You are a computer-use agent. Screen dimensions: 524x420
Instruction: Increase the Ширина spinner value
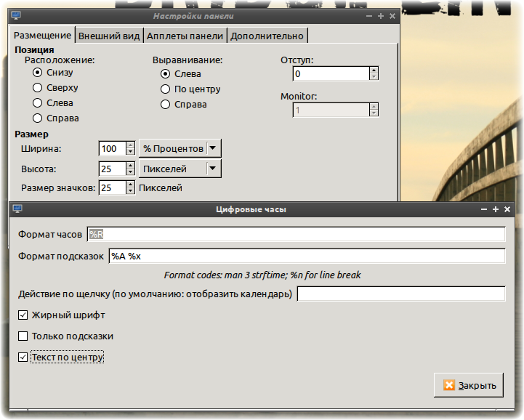pos(130,145)
